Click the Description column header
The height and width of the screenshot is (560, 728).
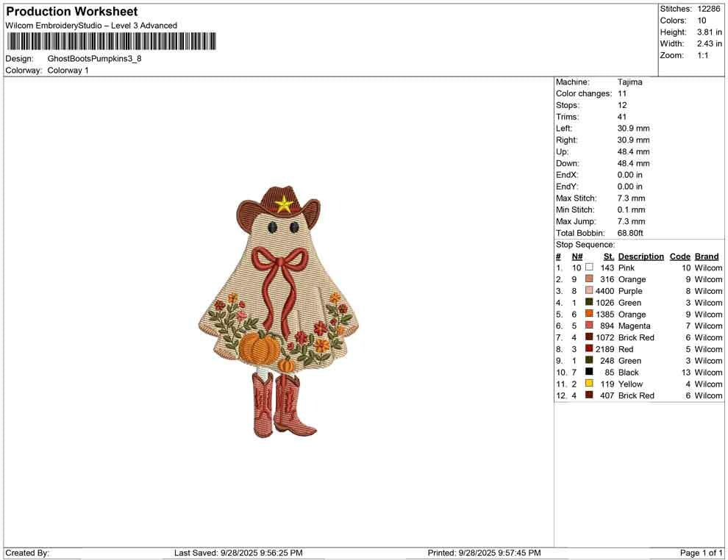(x=640, y=256)
